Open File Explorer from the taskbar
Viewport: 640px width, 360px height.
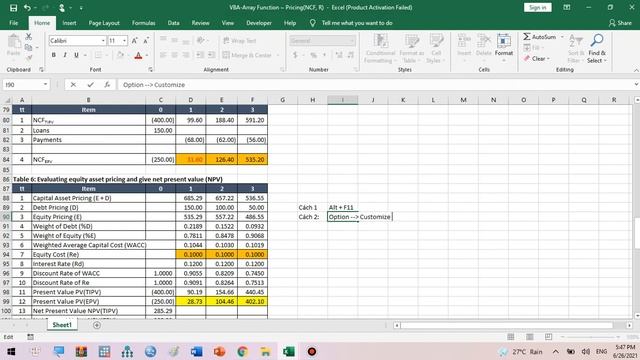pos(265,351)
